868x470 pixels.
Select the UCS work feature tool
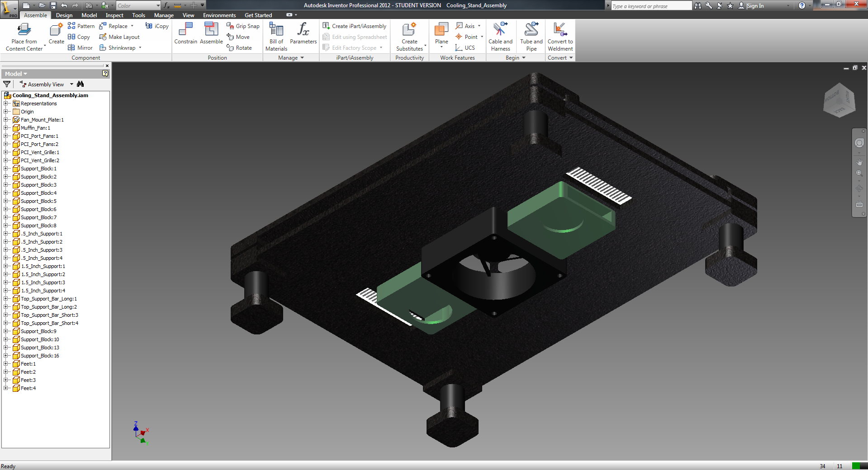465,48
